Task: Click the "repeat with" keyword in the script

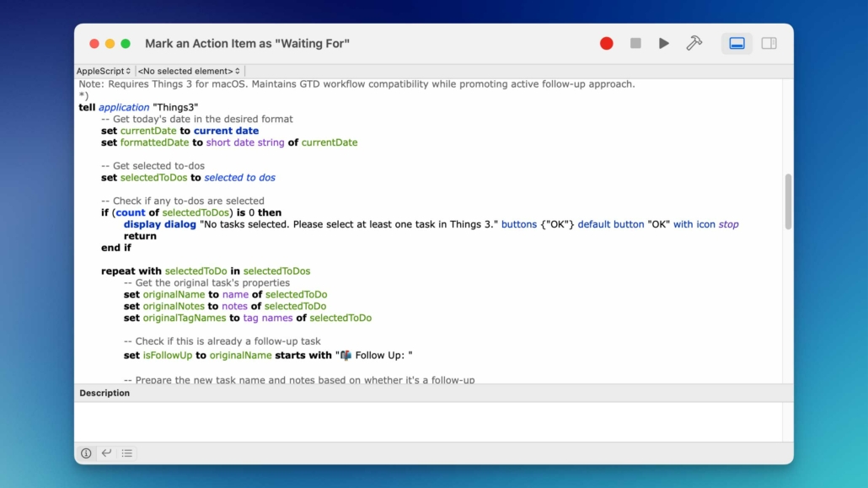Action: pos(131,271)
